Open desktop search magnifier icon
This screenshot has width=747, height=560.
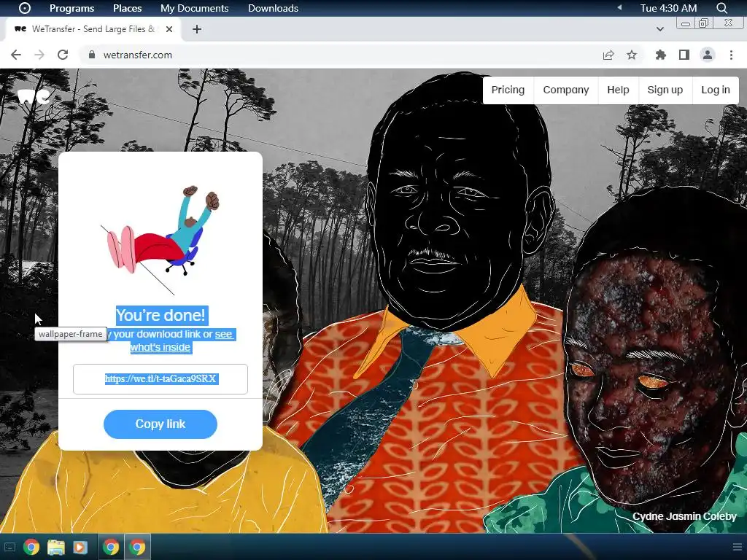[x=721, y=8]
